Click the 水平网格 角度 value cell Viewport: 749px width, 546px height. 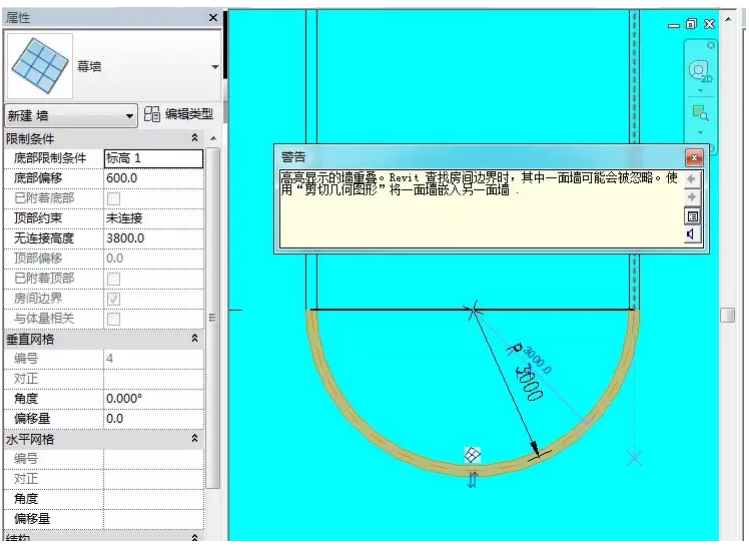click(153, 499)
